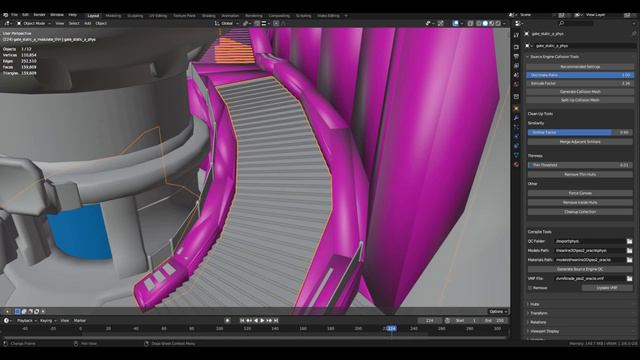Viewport: 640px width, 360px height.
Task: Click the Recommended Settings button
Action: click(x=580, y=67)
